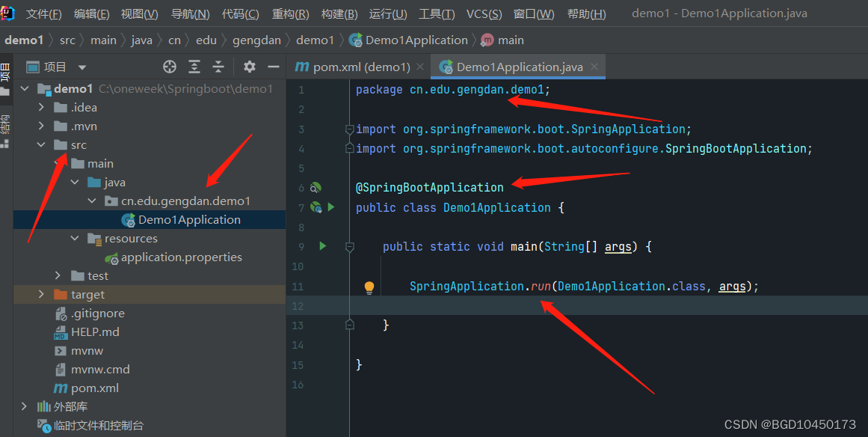Image resolution: width=868 pixels, height=437 pixels.
Task: Open the 项目 view dropdown arrow
Action: tap(82, 67)
